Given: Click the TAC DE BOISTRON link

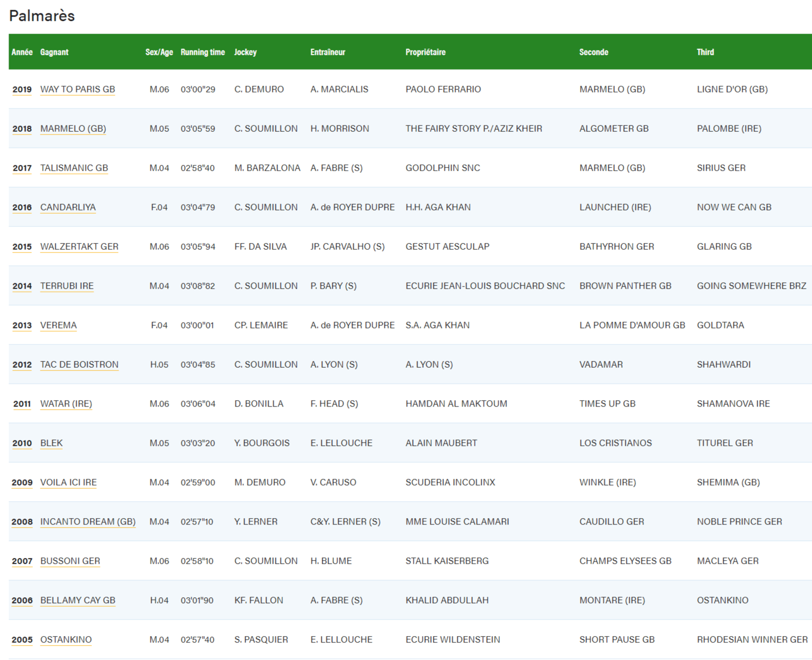Looking at the screenshot, I should tap(79, 364).
